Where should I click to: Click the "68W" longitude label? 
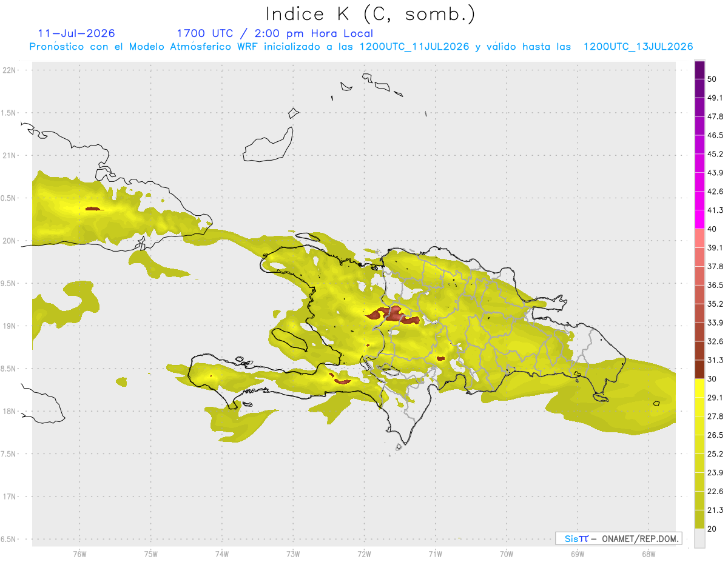point(649,554)
